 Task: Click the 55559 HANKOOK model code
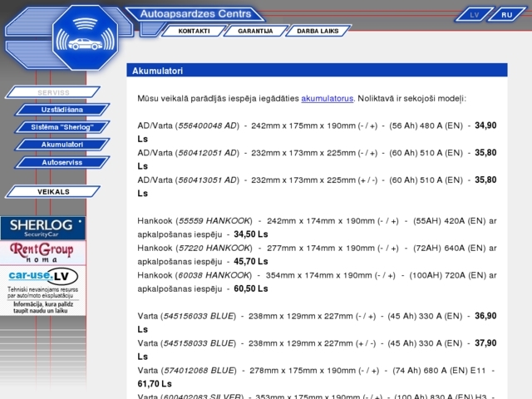coord(214,221)
